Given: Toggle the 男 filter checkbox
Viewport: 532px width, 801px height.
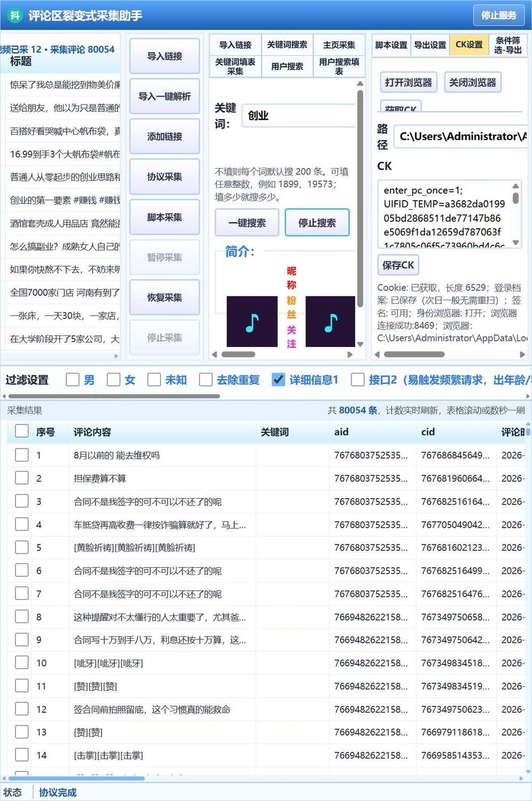Looking at the screenshot, I should pyautogui.click(x=72, y=379).
